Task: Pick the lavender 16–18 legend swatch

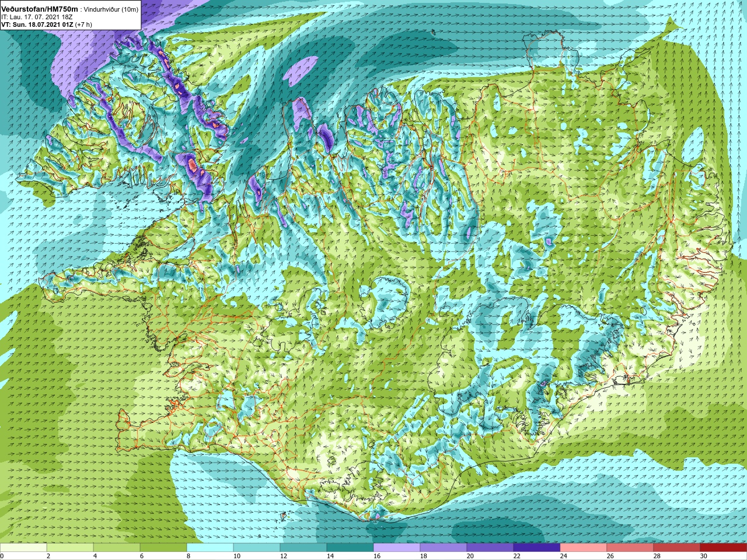Action: tap(397, 547)
